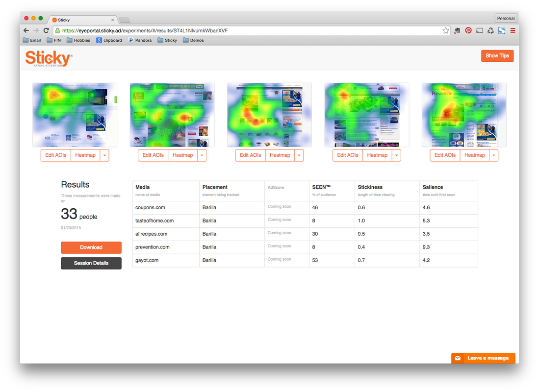Click the Sticky logo in the header
Image resolution: width=539 pixels, height=392 pixels.
(49, 59)
